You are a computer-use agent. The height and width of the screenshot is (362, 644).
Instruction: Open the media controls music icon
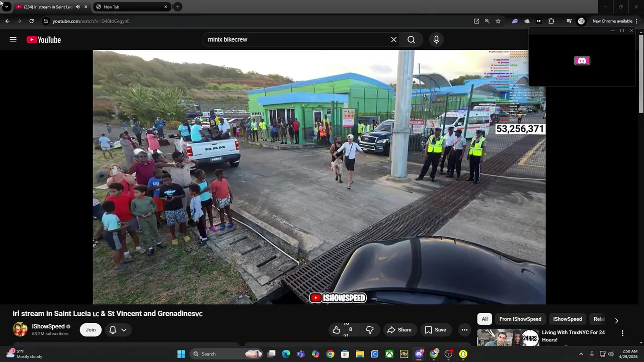tap(569, 21)
